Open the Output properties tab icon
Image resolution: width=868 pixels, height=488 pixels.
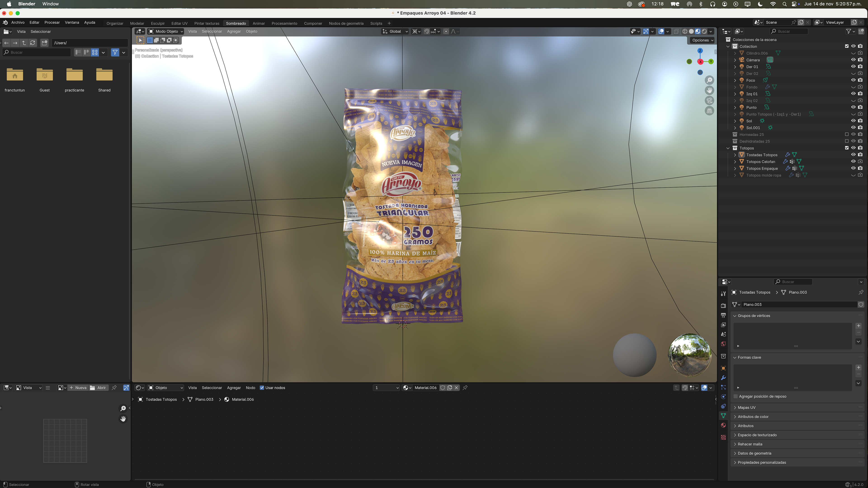[723, 315]
